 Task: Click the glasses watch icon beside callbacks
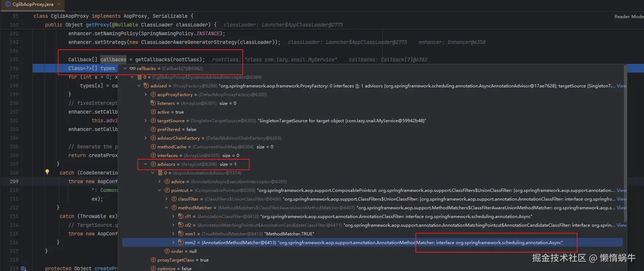pos(132,68)
